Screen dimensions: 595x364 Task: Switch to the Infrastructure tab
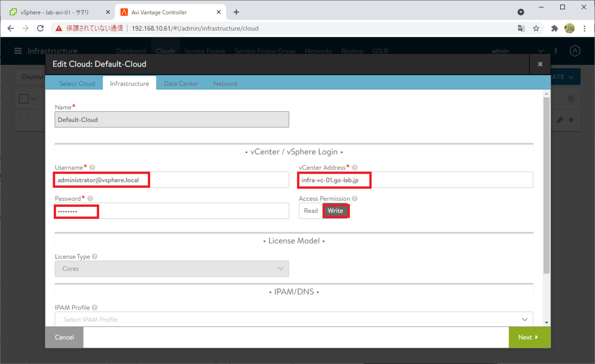pyautogui.click(x=129, y=83)
